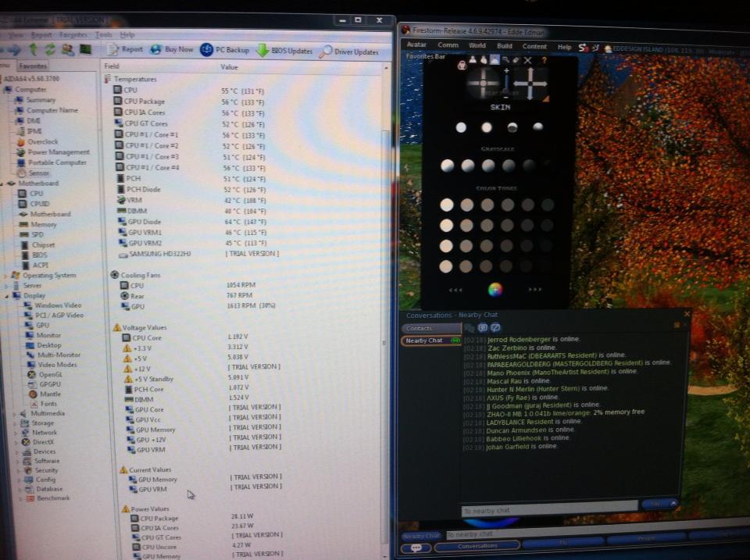Click the Value column header
This screenshot has height=560, width=750.
tap(229, 67)
